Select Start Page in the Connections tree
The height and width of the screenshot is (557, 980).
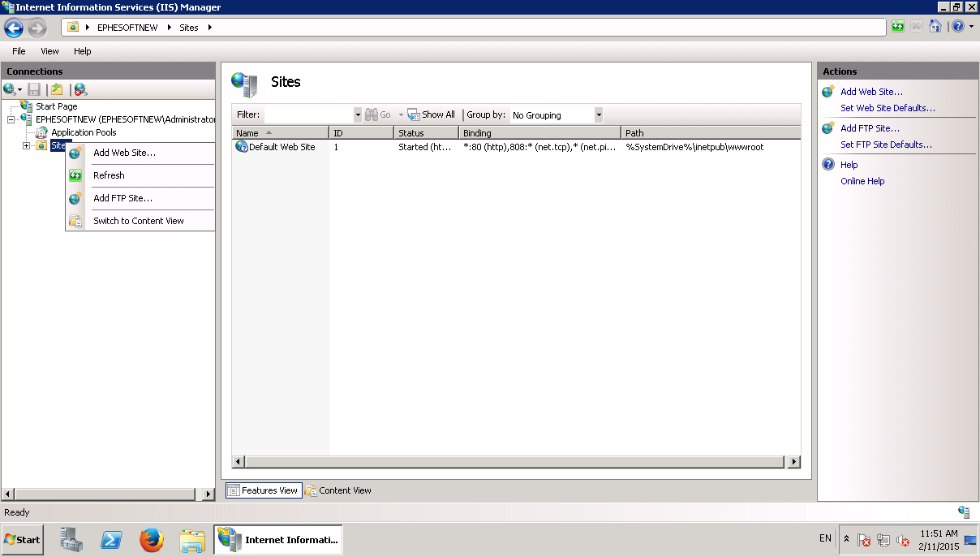click(57, 106)
